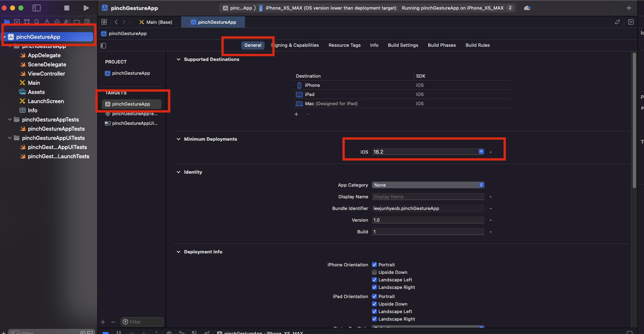
Task: Collapse the Supported Destinations section
Action: point(179,59)
